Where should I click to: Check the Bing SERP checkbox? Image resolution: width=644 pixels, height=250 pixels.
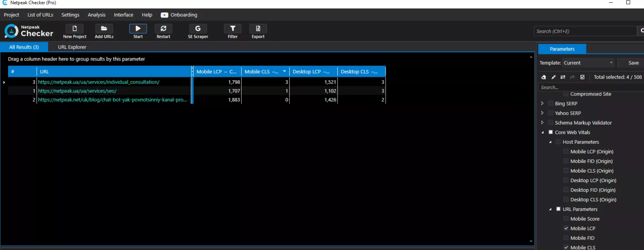click(x=551, y=104)
